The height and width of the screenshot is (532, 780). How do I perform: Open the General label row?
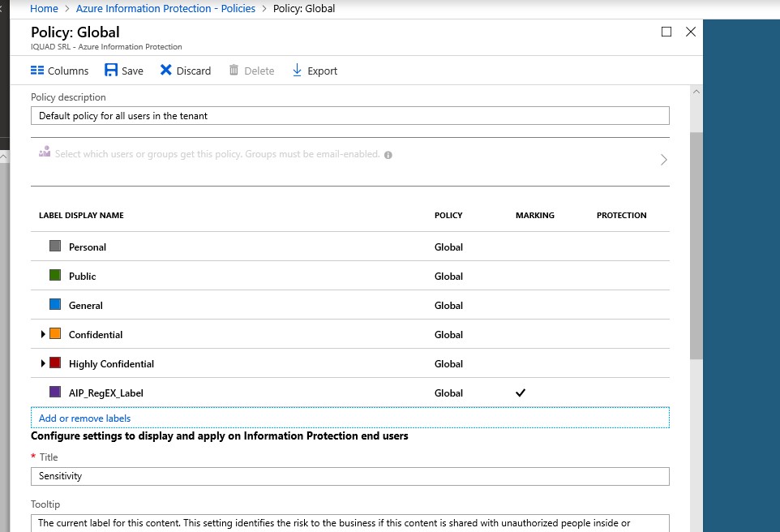(x=350, y=305)
